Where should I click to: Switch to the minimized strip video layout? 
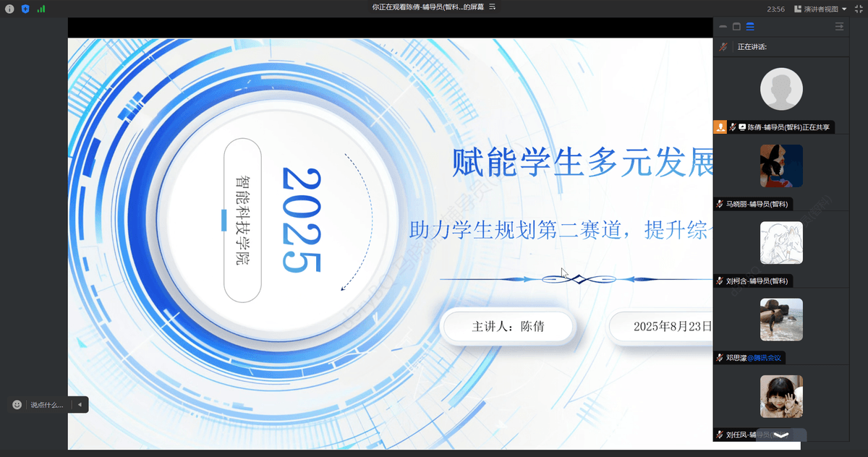[723, 27]
